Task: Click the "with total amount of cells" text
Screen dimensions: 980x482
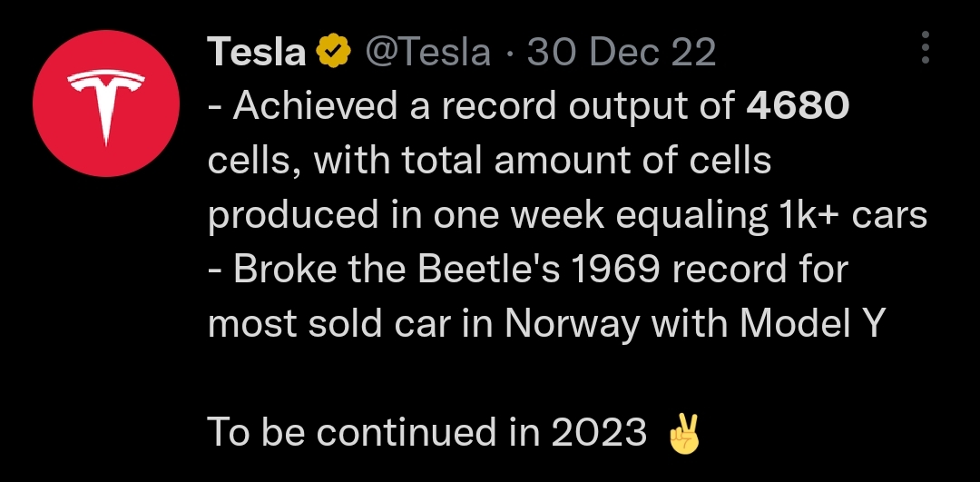Action: (x=543, y=162)
